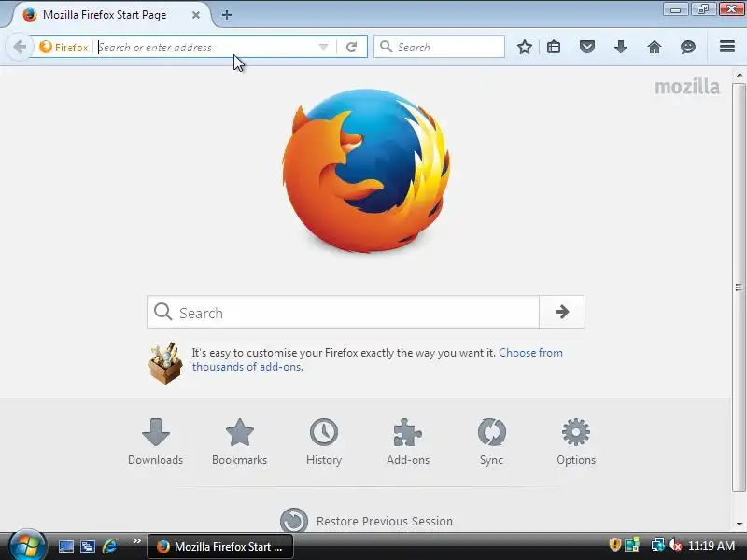Click the taskbar clock 11:19 AM
747x560 pixels.
pos(712,546)
